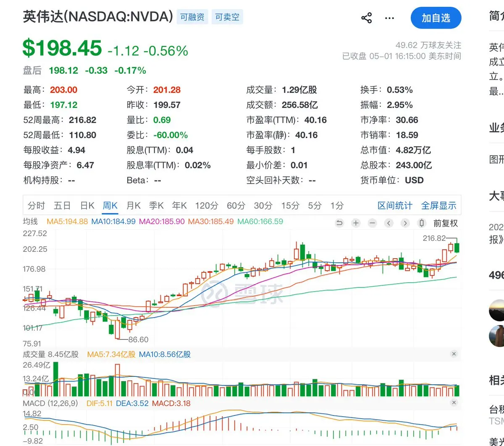The width and height of the screenshot is (504, 446).
Task: Click the 加自选 button
Action: (x=436, y=18)
